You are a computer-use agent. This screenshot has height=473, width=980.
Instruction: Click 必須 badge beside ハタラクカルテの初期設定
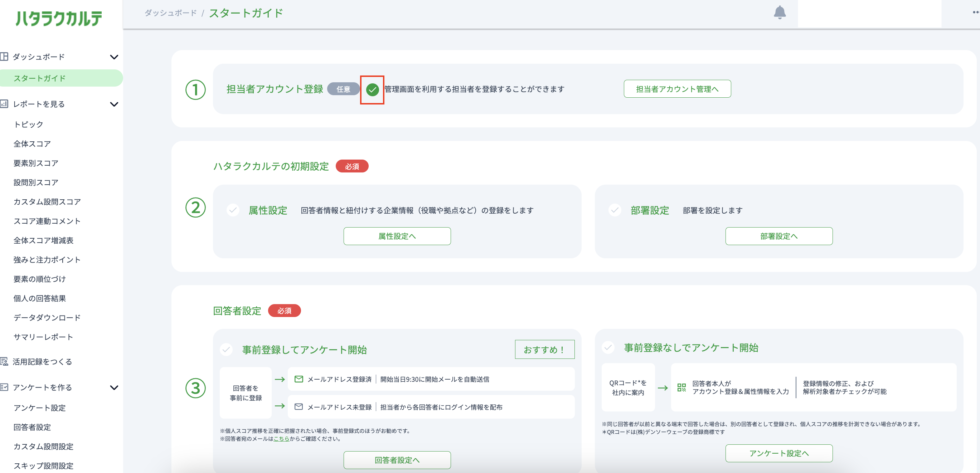[x=352, y=166]
